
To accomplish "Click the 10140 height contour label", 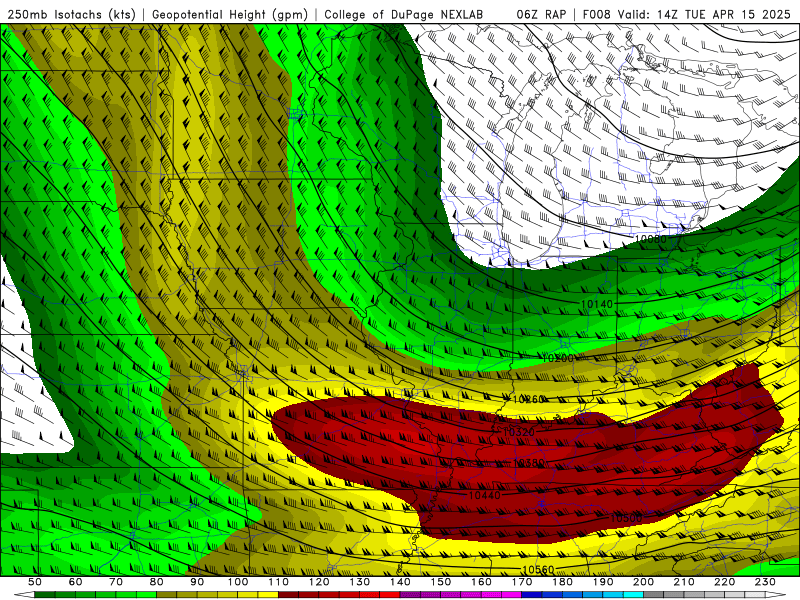I will (596, 304).
